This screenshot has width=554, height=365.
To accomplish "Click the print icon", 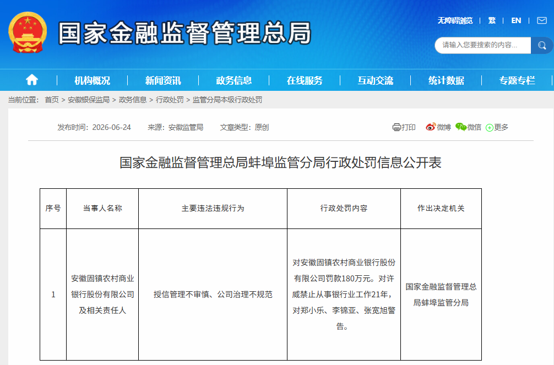I will click(x=396, y=127).
